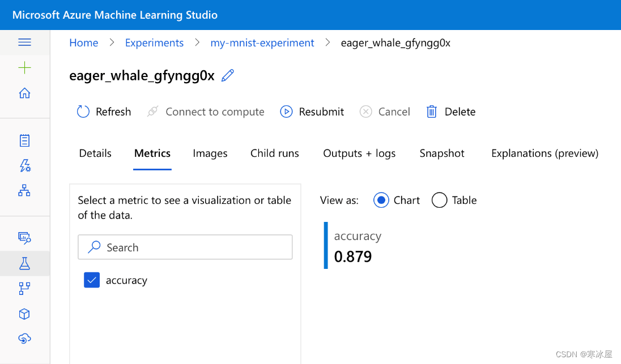The image size is (621, 364).
Task: Click the Resubmit play icon
Action: pyautogui.click(x=286, y=112)
